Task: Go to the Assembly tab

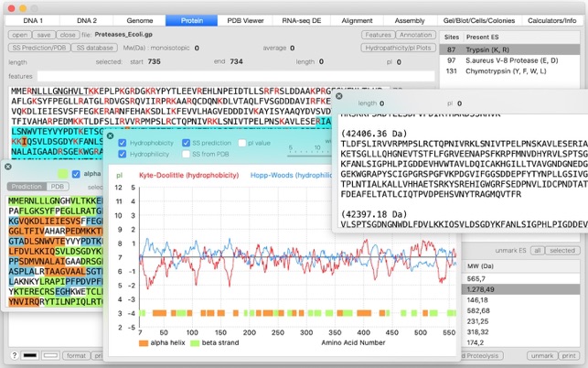Action: coord(410,21)
